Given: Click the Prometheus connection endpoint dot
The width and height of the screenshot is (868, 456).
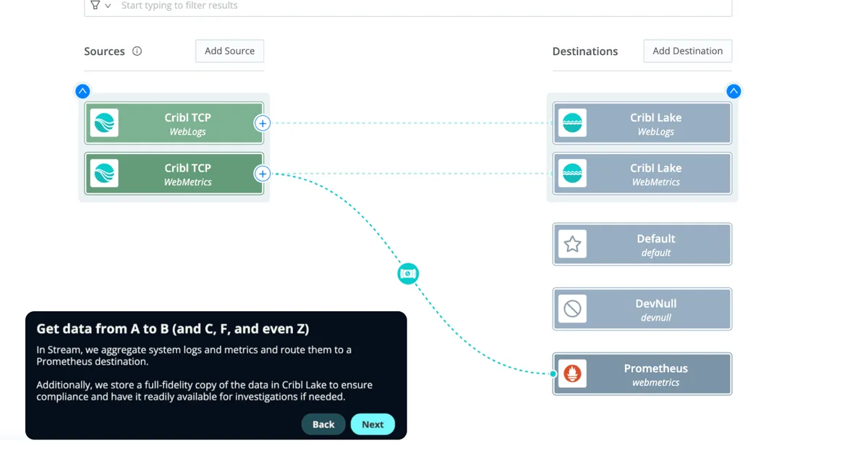Looking at the screenshot, I should [x=553, y=374].
